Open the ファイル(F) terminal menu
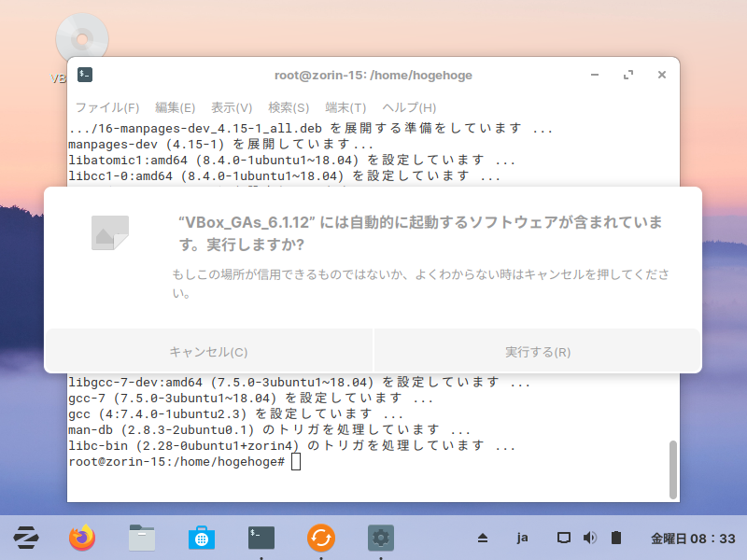Image resolution: width=747 pixels, height=560 pixels. [107, 107]
